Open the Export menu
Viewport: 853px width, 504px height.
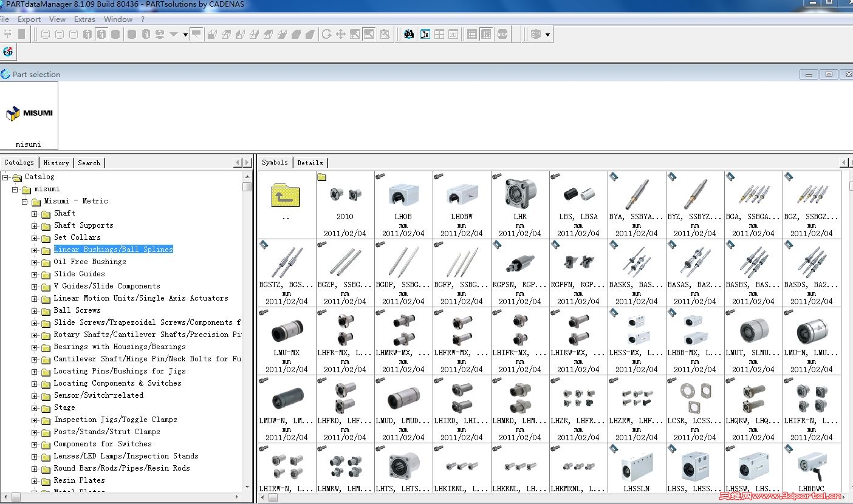[x=29, y=19]
